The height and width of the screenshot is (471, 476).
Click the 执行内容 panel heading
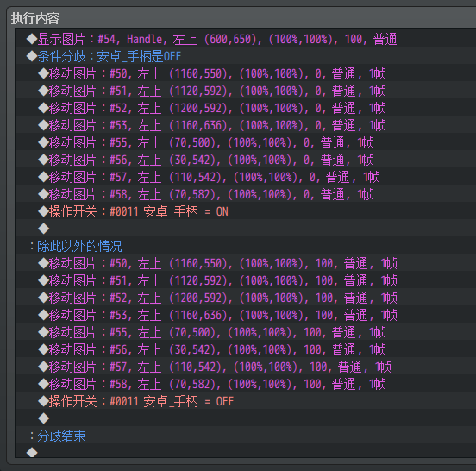[x=35, y=18]
